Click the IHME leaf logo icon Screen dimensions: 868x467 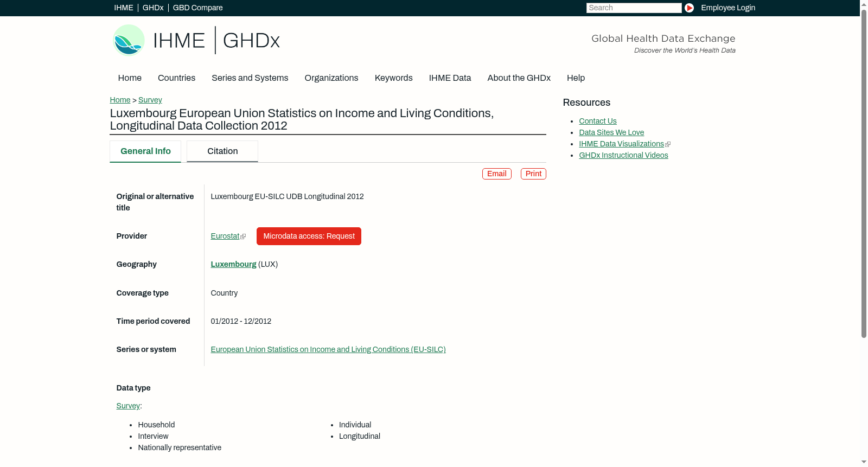click(129, 40)
